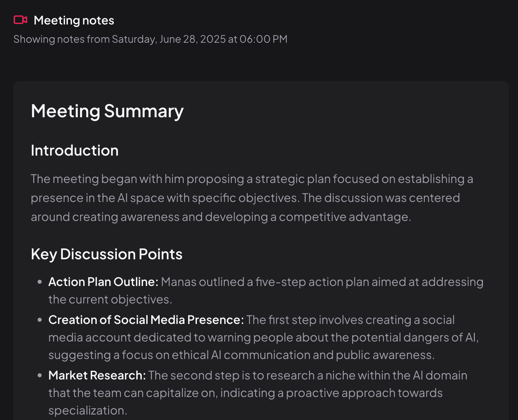Click the bullet dot beside Action Plan Outline
Image resolution: width=518 pixels, height=420 pixels.
coord(40,282)
